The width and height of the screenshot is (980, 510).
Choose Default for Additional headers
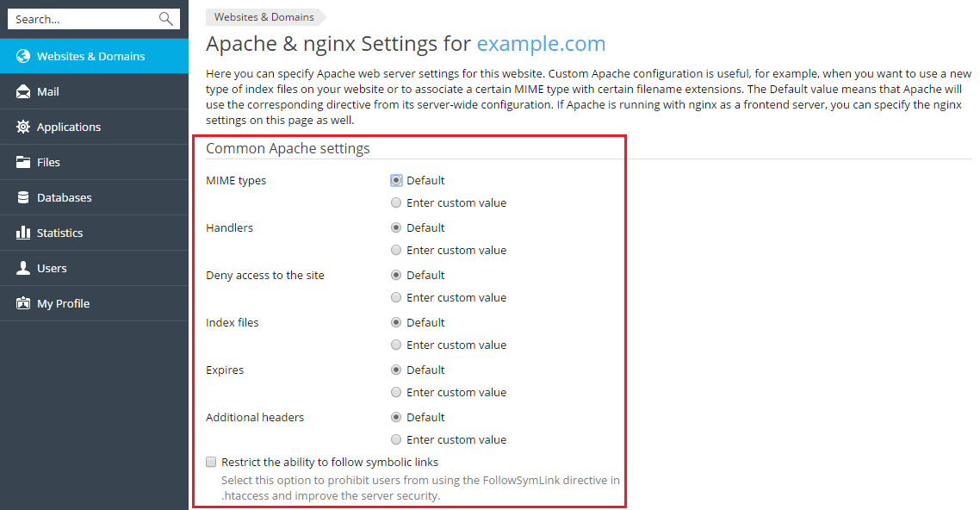click(396, 418)
